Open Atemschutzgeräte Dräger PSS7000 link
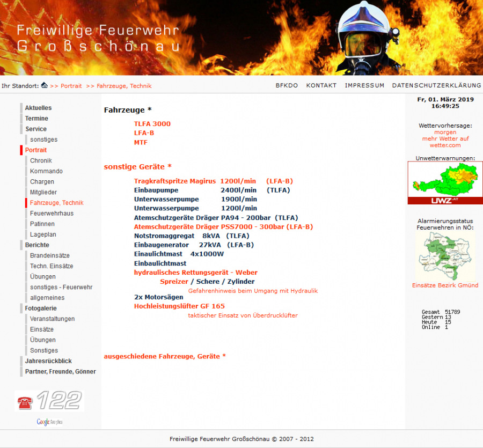Screen dimensions: 483x448 click(223, 227)
